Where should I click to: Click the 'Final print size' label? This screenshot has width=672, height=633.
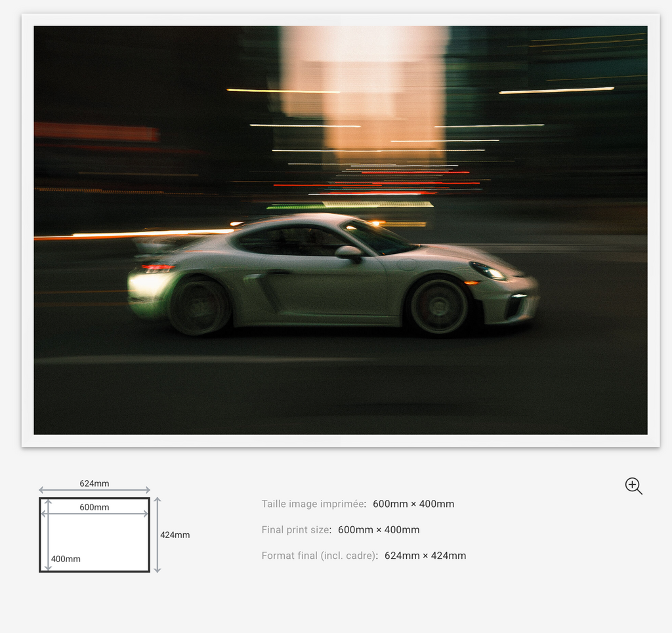[x=296, y=530]
